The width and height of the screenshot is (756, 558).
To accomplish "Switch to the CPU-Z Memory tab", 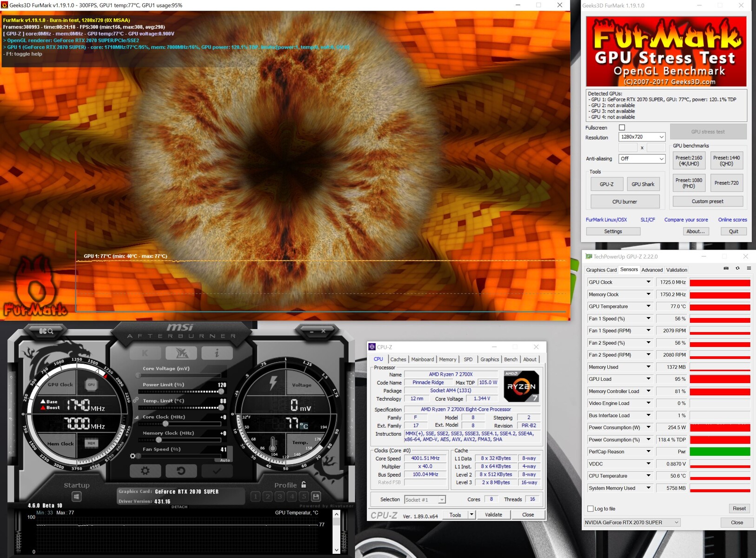I will pos(447,359).
